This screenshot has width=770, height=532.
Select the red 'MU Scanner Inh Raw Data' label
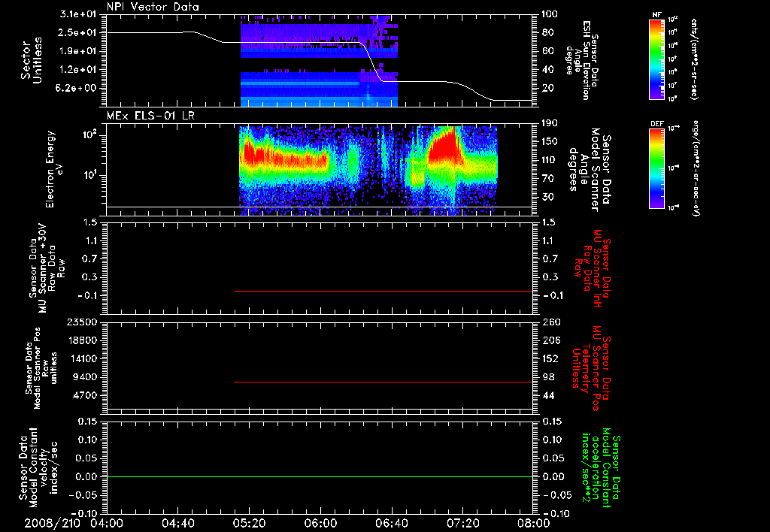(x=592, y=268)
